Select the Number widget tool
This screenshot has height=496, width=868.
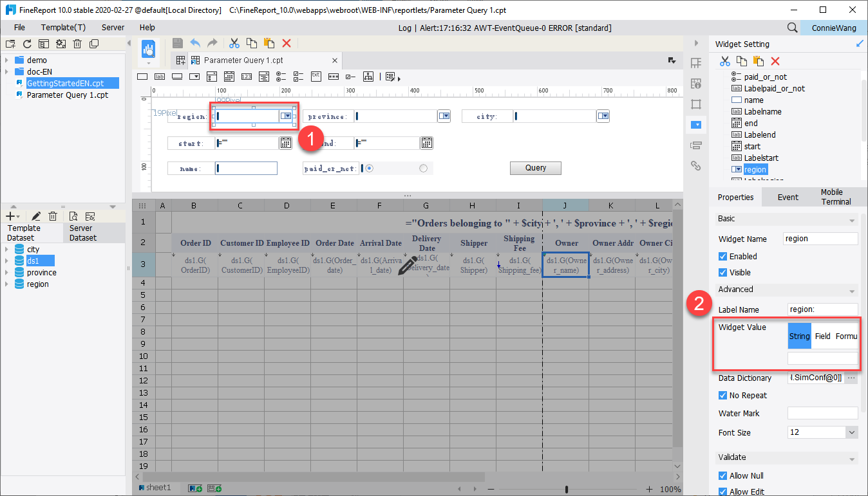[245, 76]
